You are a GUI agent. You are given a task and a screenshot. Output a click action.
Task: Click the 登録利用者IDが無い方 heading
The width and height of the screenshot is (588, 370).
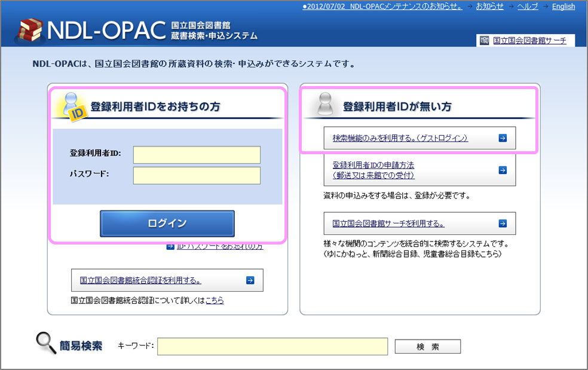397,106
